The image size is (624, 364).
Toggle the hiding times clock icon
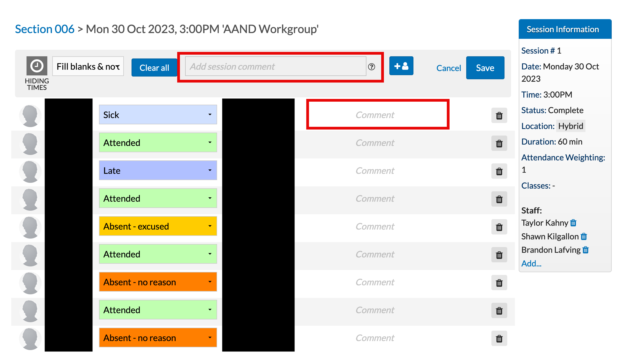37,66
